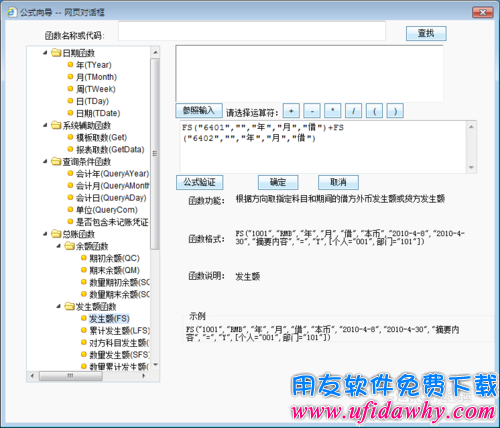Click the 确定 confirm button
This screenshot has height=428, width=500.
278,182
